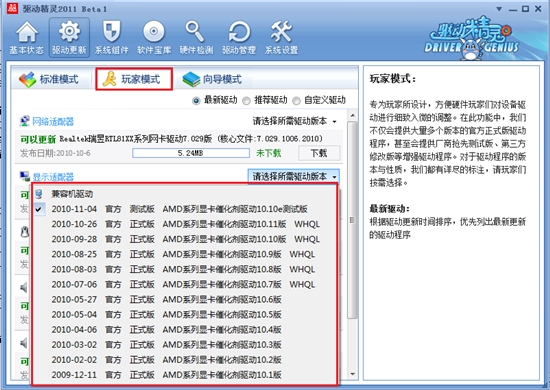550x390 pixels.
Task: Choose the 2010-05-27 driver 10.6版
Action: click(x=185, y=300)
